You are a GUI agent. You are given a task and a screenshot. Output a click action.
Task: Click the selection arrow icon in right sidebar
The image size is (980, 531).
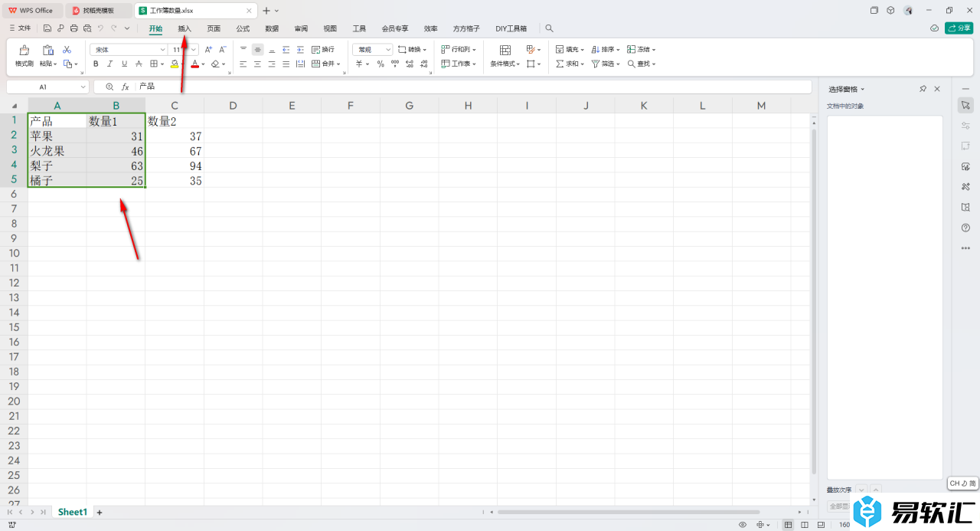click(965, 105)
